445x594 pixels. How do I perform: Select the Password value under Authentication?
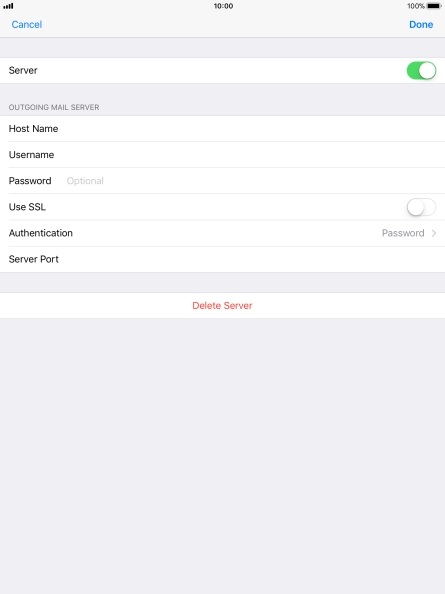[x=403, y=233]
